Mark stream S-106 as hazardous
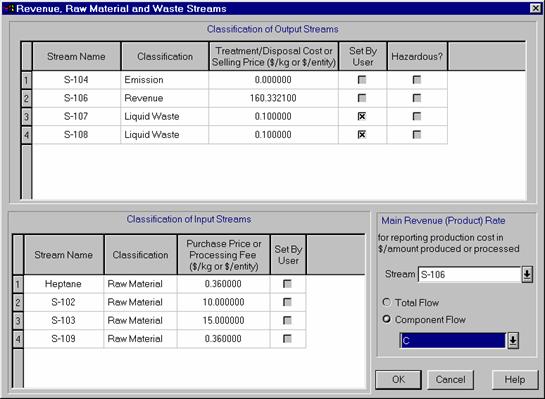Screen dimensions: 545x399 (417, 98)
